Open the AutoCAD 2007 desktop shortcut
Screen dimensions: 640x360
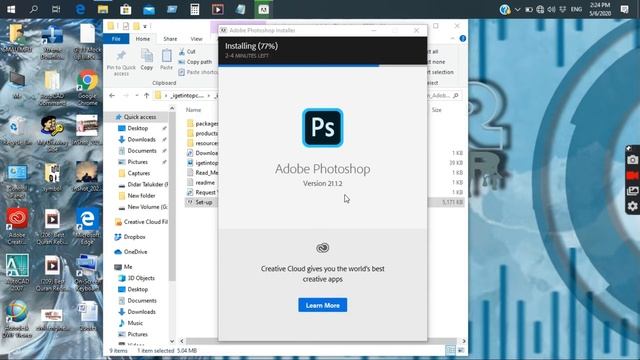point(17,272)
